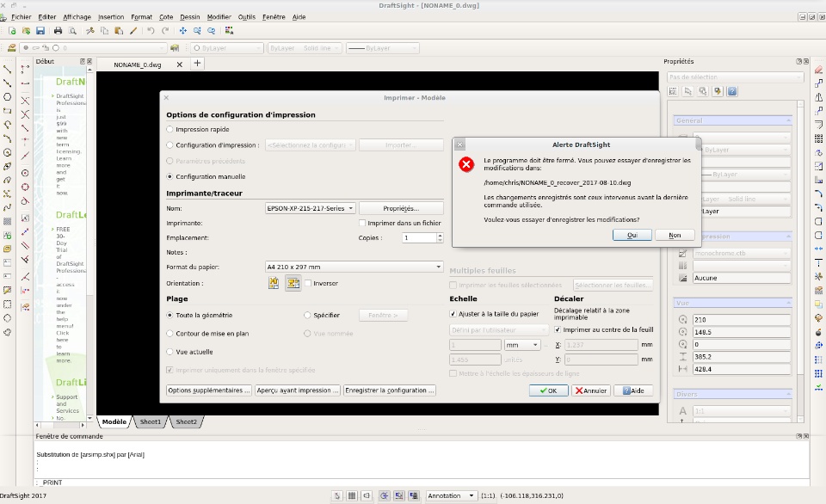Open the Outils menu

click(x=247, y=17)
